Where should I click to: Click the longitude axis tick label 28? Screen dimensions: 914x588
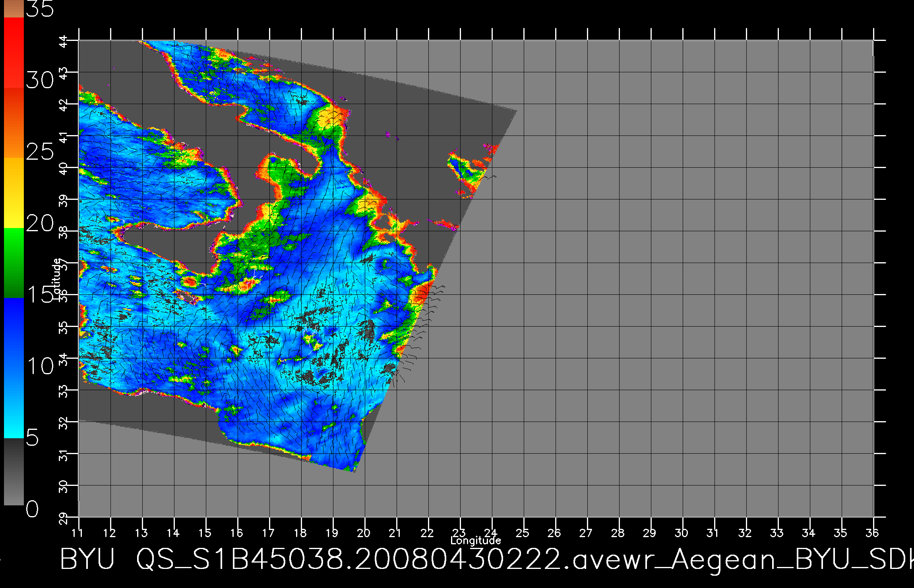pyautogui.click(x=618, y=533)
